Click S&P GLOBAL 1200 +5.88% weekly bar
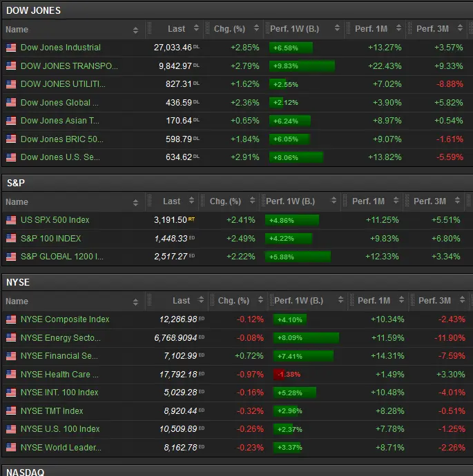The height and width of the screenshot is (476, 473). (298, 257)
